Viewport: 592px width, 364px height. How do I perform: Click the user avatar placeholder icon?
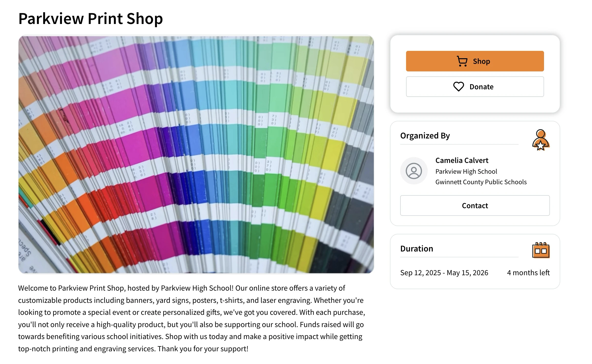coord(414,171)
